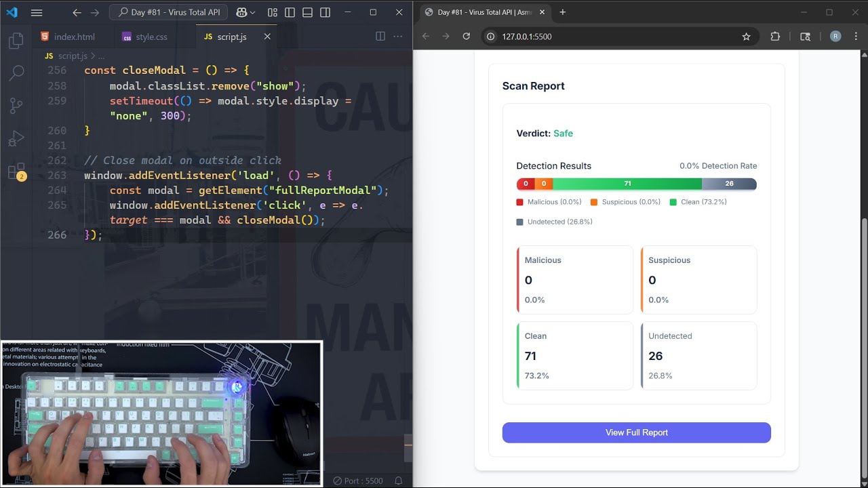
Task: Open the VS Code command center search box
Action: (x=169, y=12)
